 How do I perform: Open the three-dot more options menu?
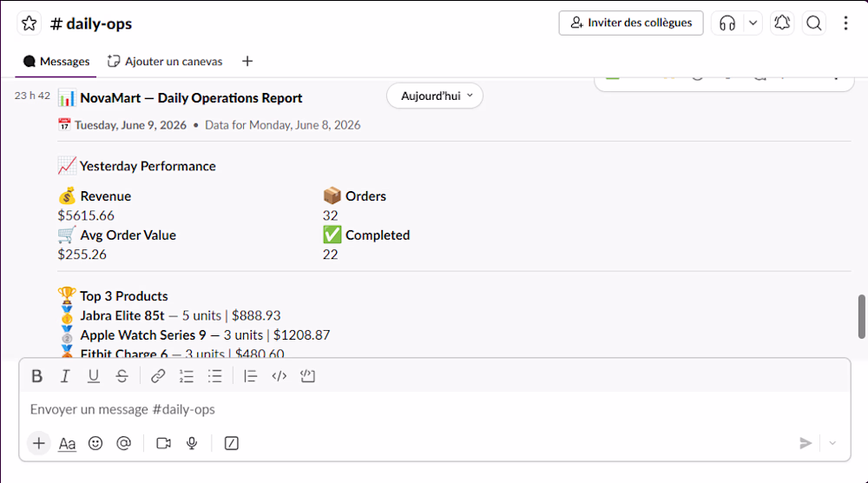point(845,23)
